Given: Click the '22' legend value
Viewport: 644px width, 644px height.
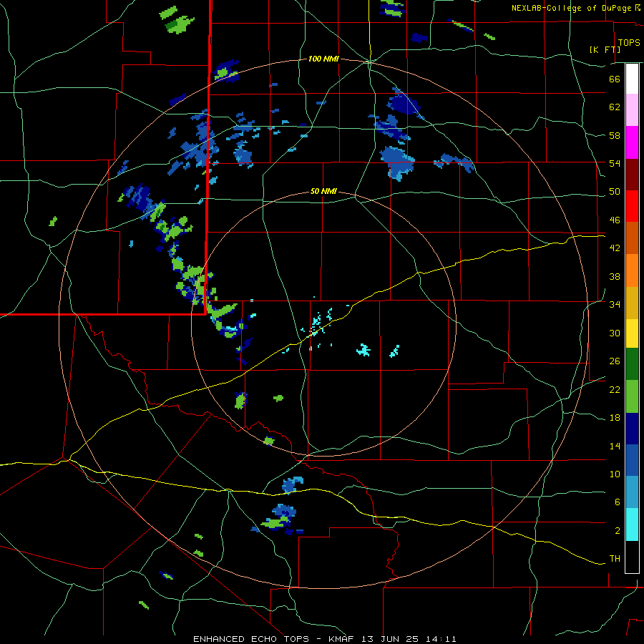Looking at the screenshot, I should point(615,389).
